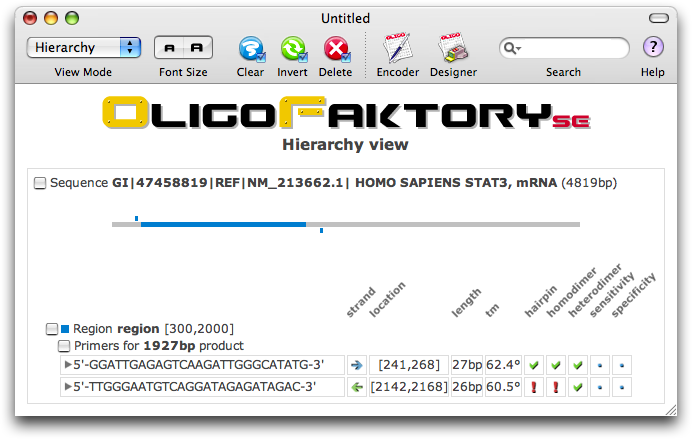
Task: Click the Clear selection icon
Action: click(x=252, y=49)
